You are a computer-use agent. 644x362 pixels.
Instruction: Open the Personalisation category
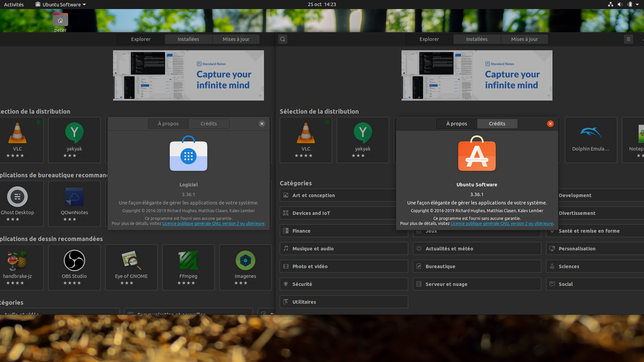[x=595, y=248]
